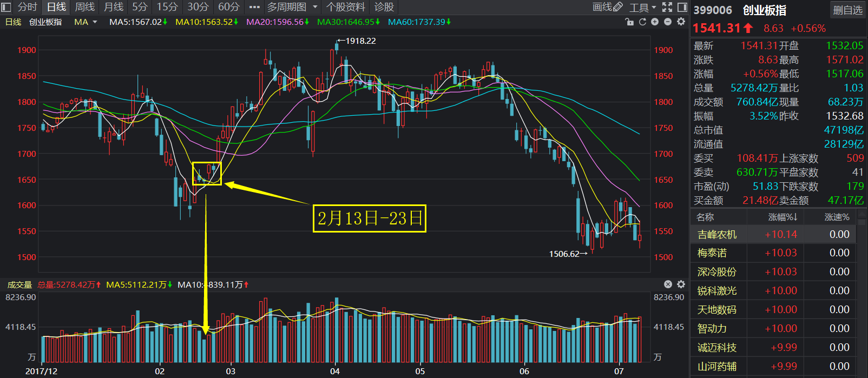Expand the 工具 tools dropdown

tap(642, 7)
